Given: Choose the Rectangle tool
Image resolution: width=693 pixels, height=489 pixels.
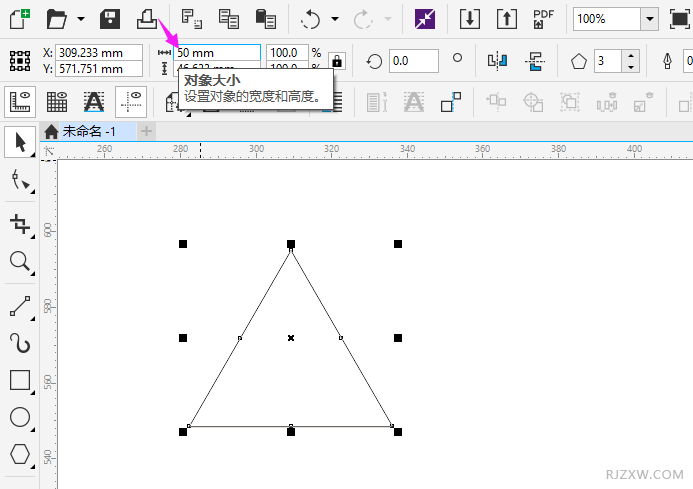Looking at the screenshot, I should point(20,380).
